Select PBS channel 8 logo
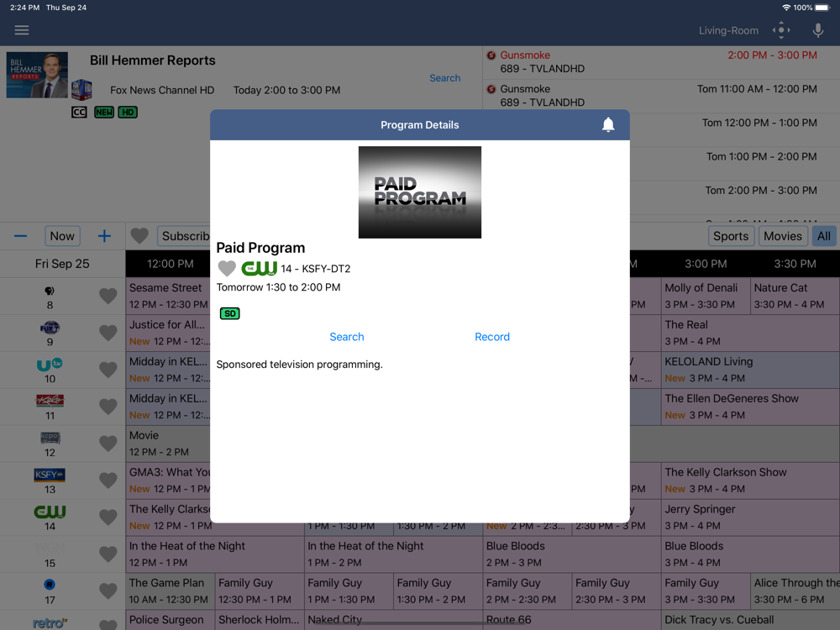 (x=50, y=291)
